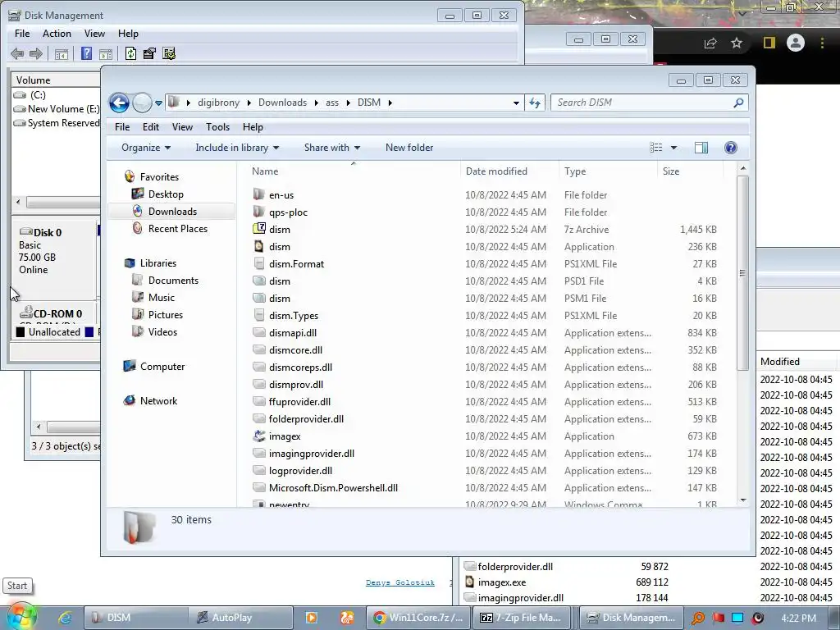Click the Search DISM field
The height and width of the screenshot is (630, 840).
click(650, 103)
